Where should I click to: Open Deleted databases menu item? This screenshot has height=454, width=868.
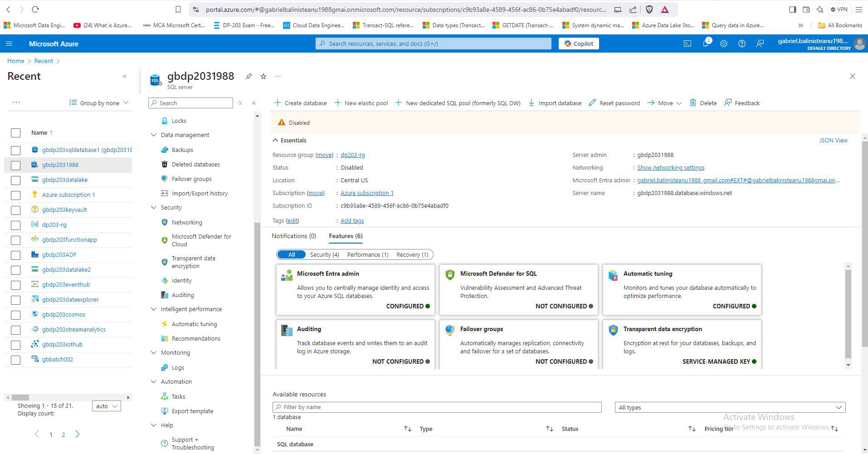195,164
